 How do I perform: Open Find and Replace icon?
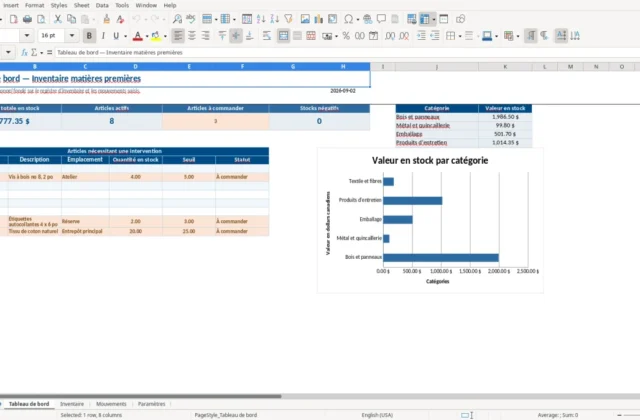[177, 19]
